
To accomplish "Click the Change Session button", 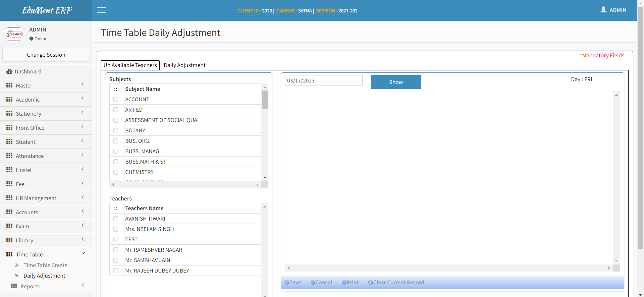I will [x=46, y=55].
